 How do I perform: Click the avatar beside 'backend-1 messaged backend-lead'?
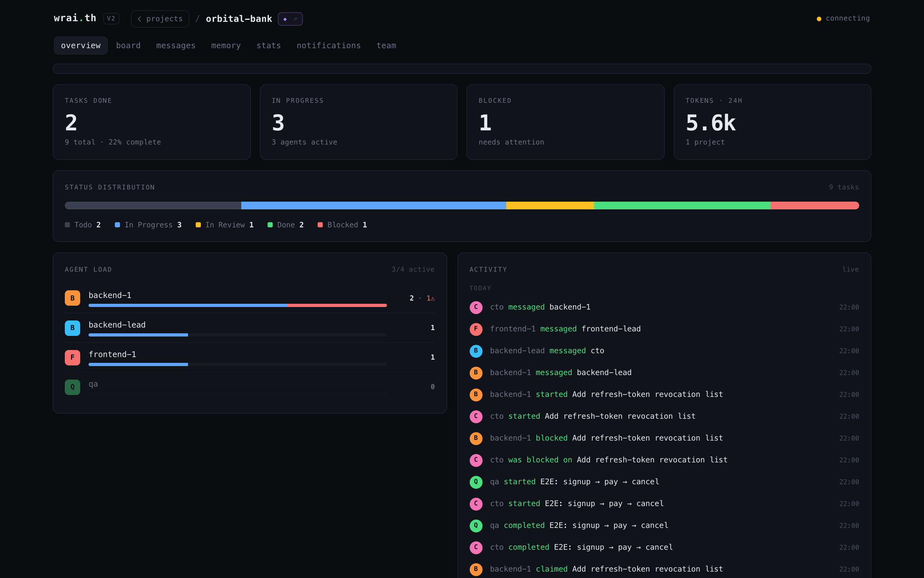click(x=476, y=372)
